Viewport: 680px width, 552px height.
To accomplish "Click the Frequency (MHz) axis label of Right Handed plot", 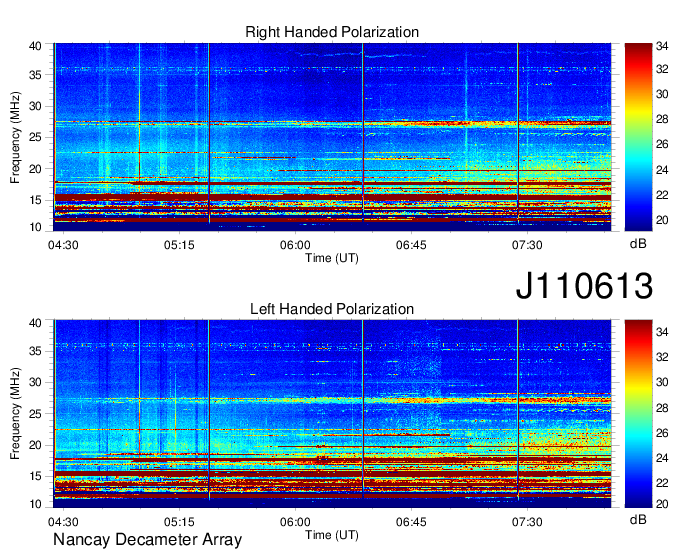I will pyautogui.click(x=15, y=137).
